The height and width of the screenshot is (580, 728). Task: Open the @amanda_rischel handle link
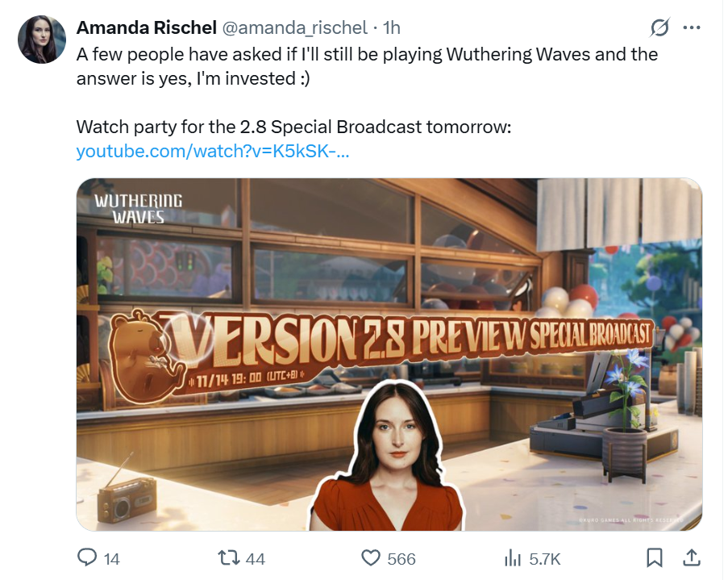tap(295, 28)
